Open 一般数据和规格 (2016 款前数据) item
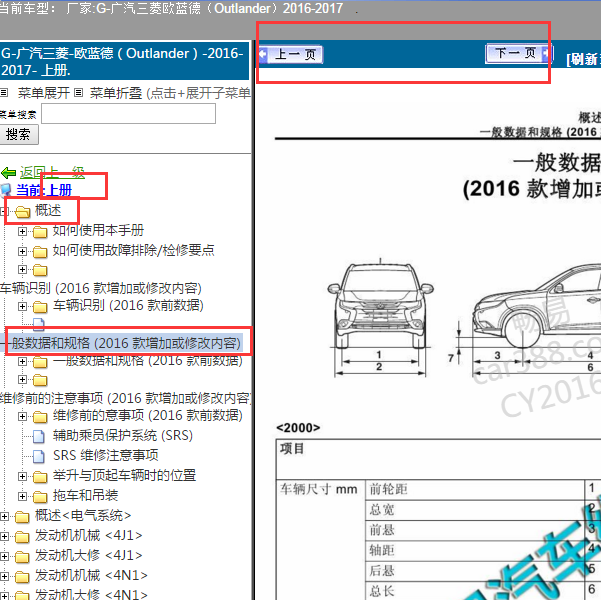601x600 pixels. click(148, 360)
